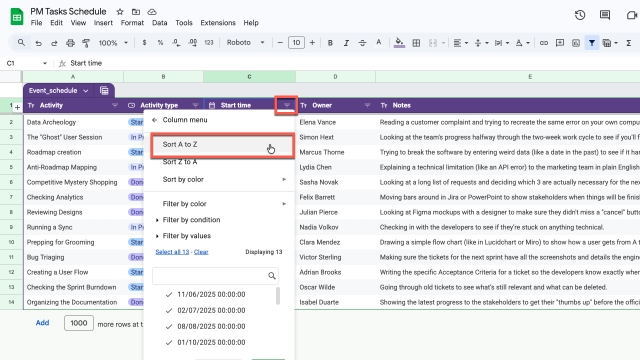Open the File menu

[36, 23]
